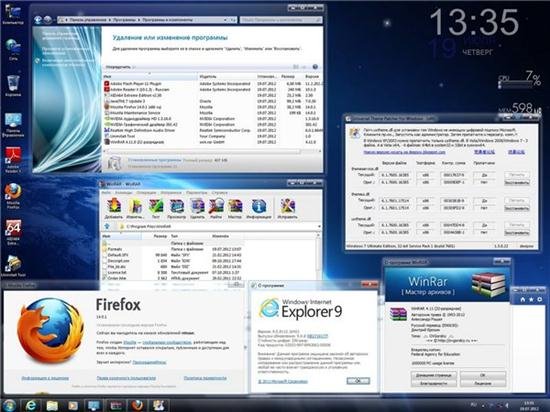The image size is (550, 412).
Task: Click the Политика приватности link in Firefox dialog
Action: [x=205, y=378]
